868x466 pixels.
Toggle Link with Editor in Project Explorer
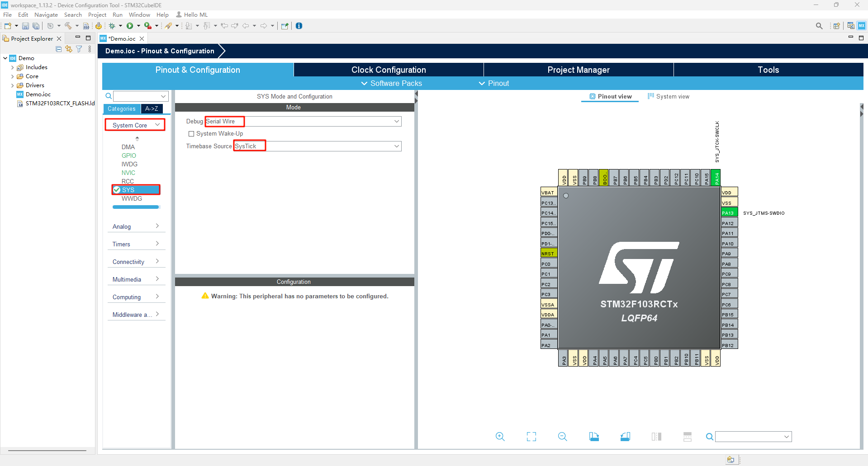click(x=69, y=49)
